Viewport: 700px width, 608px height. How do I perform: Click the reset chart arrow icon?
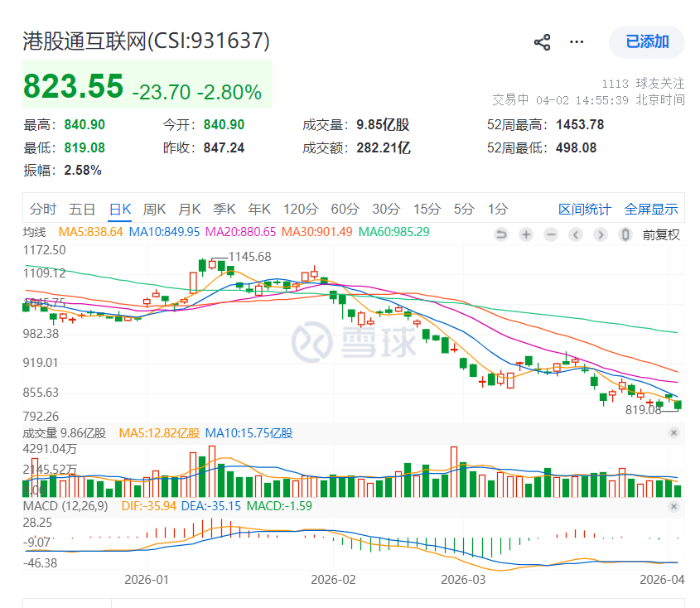coord(501,234)
